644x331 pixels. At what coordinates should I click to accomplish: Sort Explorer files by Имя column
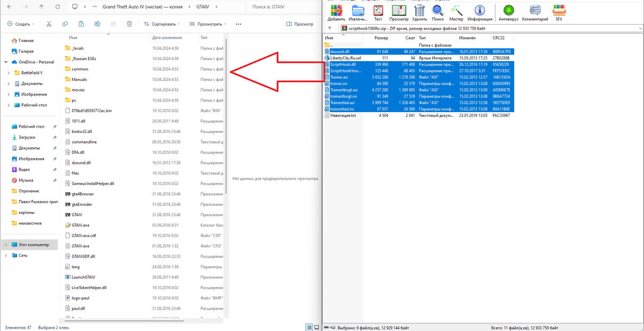click(74, 38)
